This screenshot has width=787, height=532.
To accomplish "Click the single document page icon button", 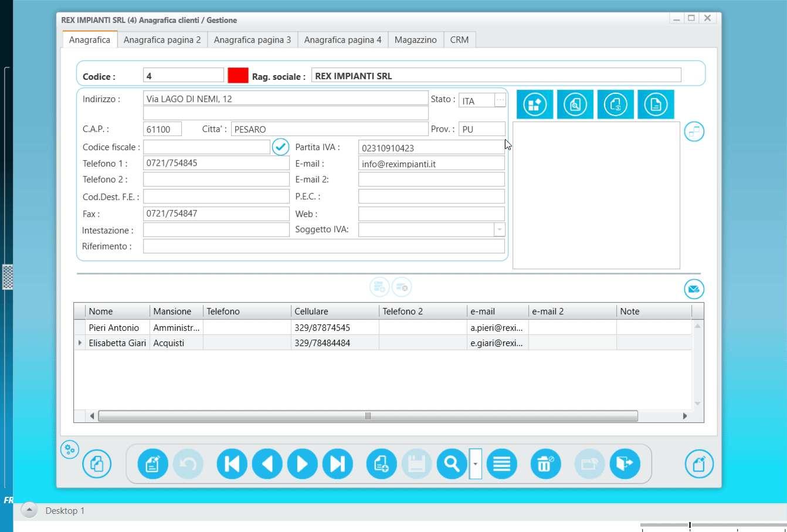I will click(x=656, y=104).
